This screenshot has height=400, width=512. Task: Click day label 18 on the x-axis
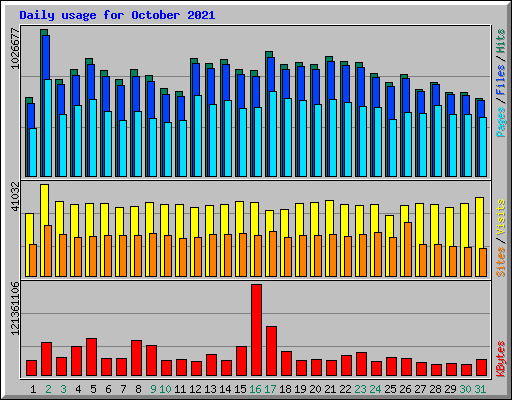click(x=285, y=389)
